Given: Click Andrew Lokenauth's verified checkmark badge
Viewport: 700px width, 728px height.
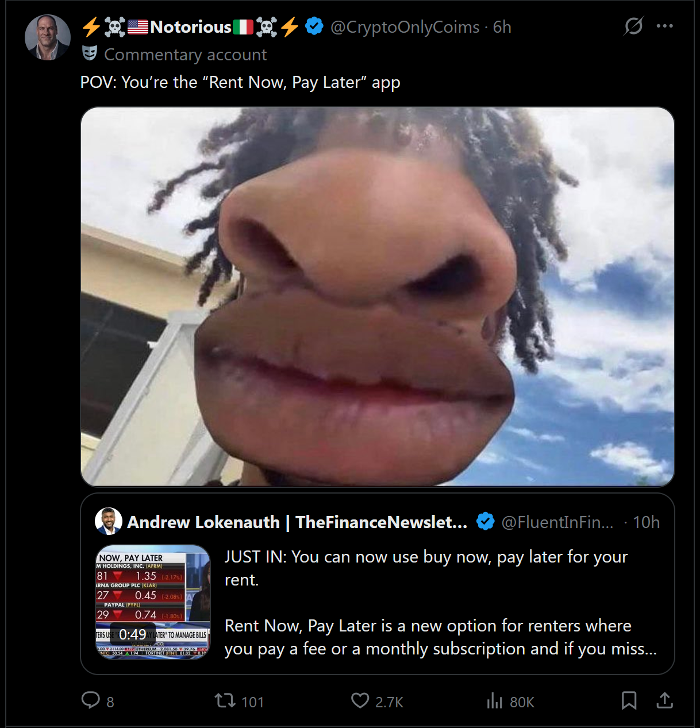Looking at the screenshot, I should click(486, 522).
